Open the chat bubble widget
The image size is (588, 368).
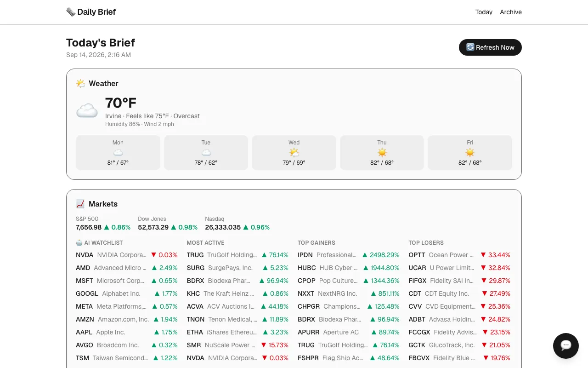point(566,346)
